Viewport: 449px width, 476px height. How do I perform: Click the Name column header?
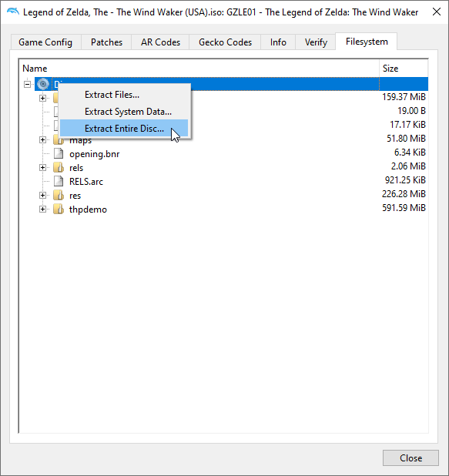(199, 69)
